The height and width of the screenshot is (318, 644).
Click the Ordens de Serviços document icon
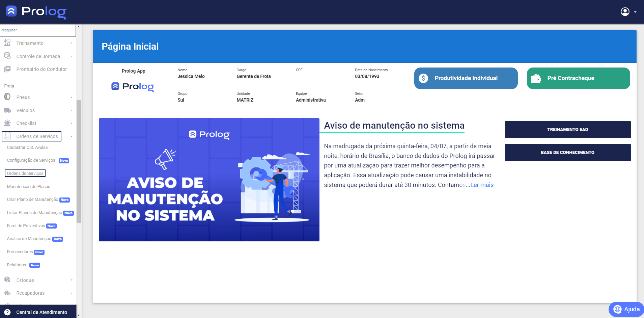(x=7, y=136)
